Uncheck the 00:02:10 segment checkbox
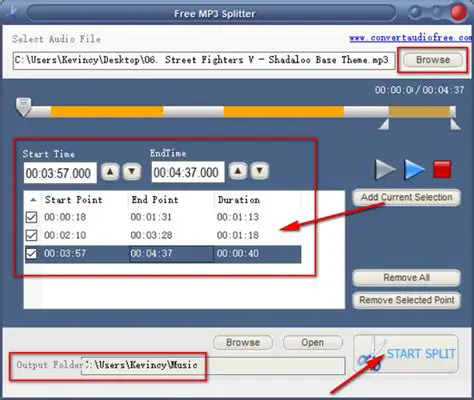The height and width of the screenshot is (400, 474). [x=31, y=235]
